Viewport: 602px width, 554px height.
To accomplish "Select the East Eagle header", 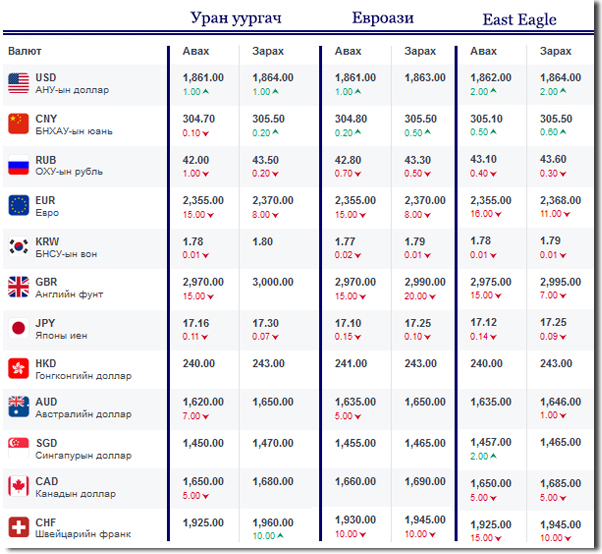I will [519, 19].
